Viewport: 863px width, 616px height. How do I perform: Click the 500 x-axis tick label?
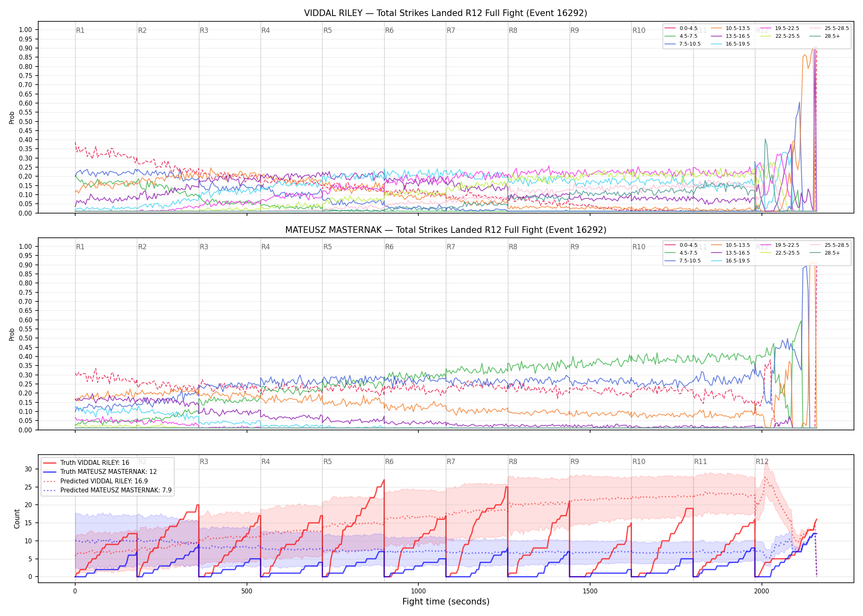pos(247,591)
